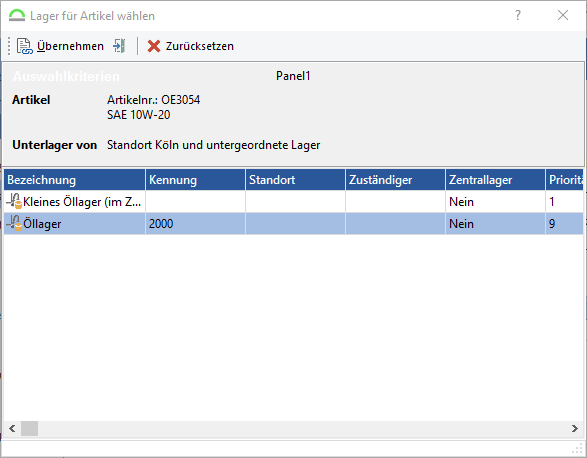Click the horizontal scrollbar right arrow
The height and width of the screenshot is (458, 587).
[575, 428]
